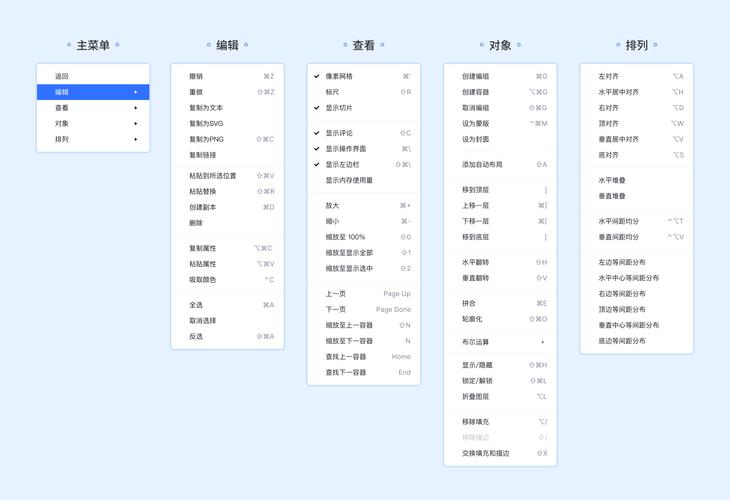Choose 水平间距均分 distribution option

coord(619,221)
